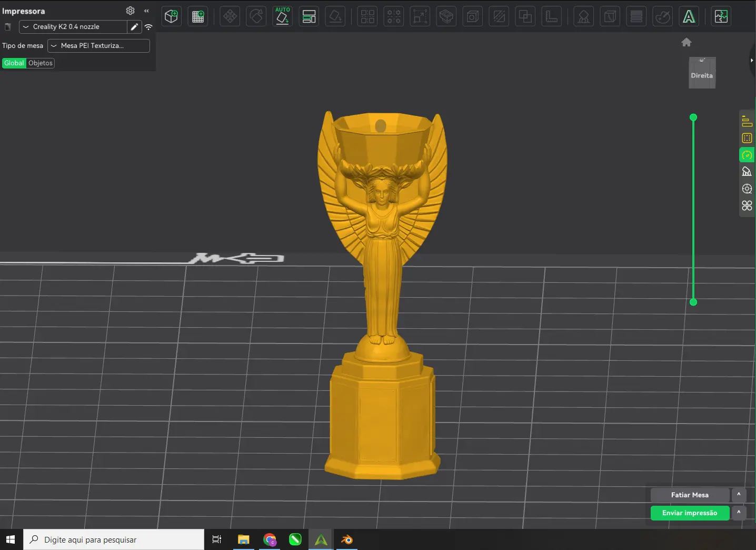Expand the hidden panel arrow at right edge
The image size is (756, 550).
click(752, 61)
